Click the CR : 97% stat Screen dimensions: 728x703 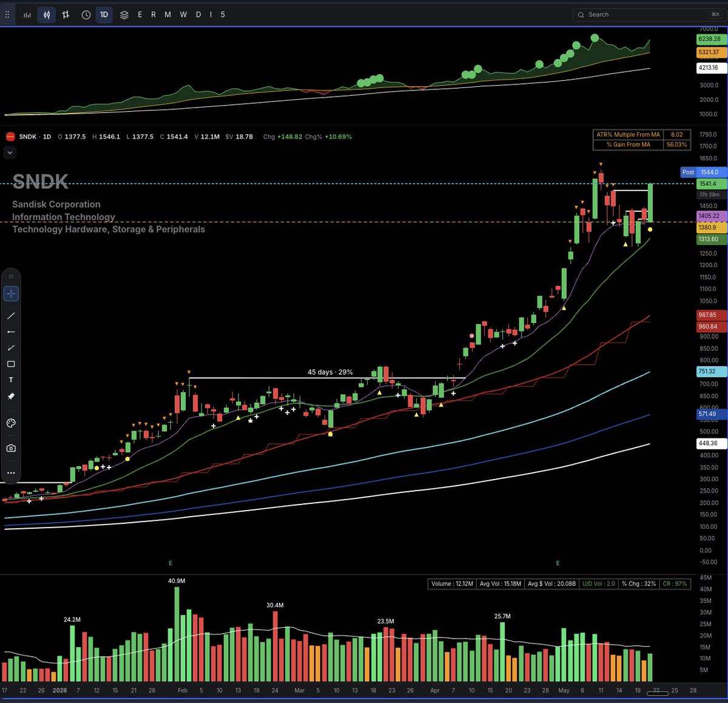click(675, 583)
